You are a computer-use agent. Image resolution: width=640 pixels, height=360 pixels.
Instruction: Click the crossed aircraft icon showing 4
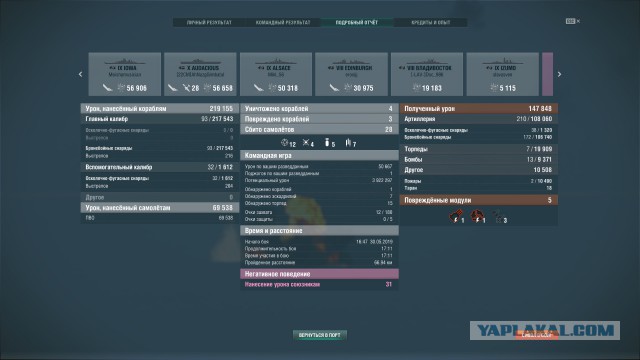coord(306,142)
